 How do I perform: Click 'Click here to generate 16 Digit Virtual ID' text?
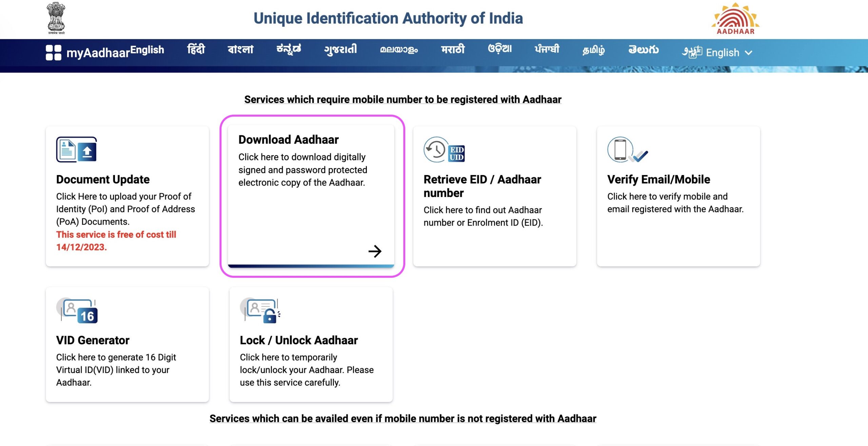(x=116, y=370)
